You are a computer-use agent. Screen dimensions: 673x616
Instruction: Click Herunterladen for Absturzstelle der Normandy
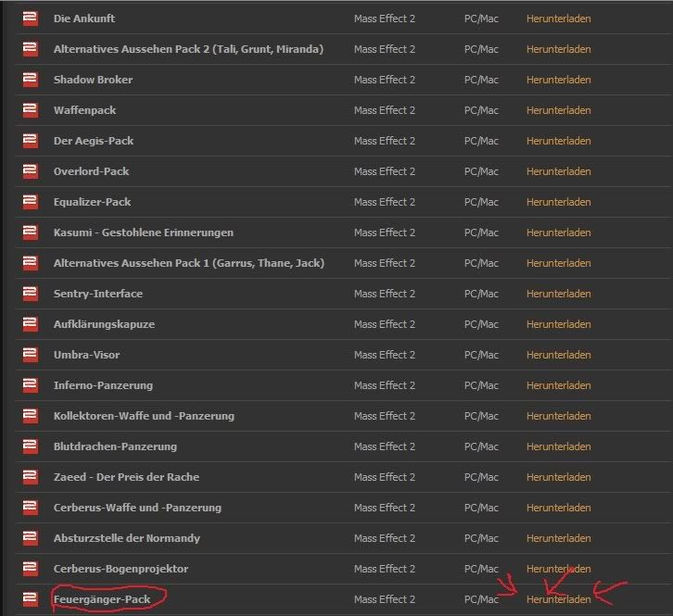click(x=558, y=538)
